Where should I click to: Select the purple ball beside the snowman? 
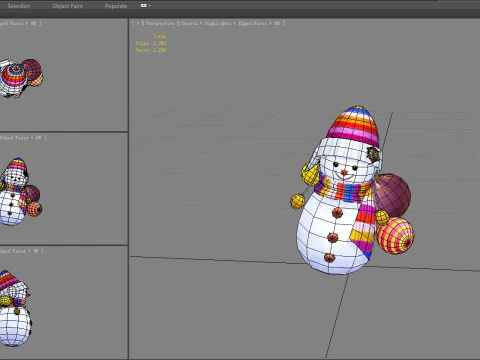coord(393,195)
